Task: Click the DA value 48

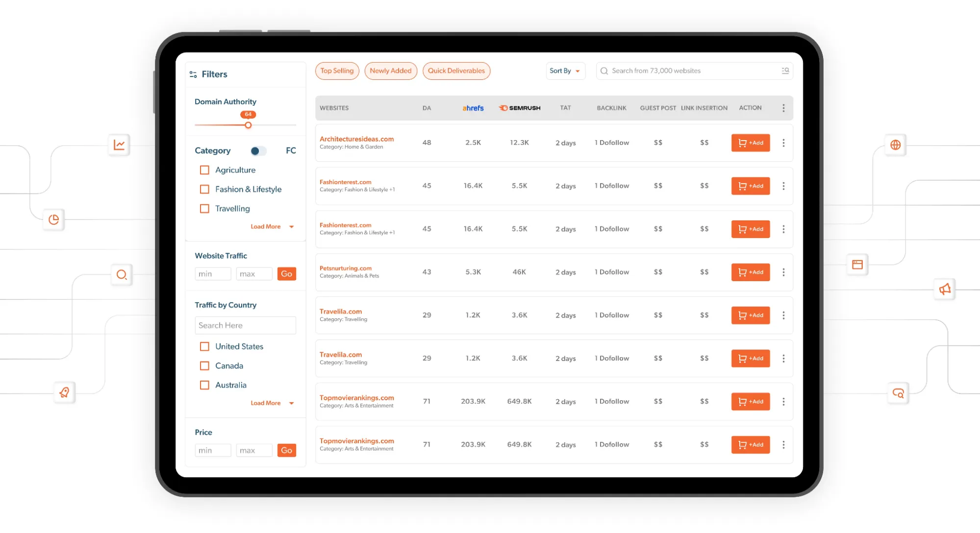Action: [427, 143]
